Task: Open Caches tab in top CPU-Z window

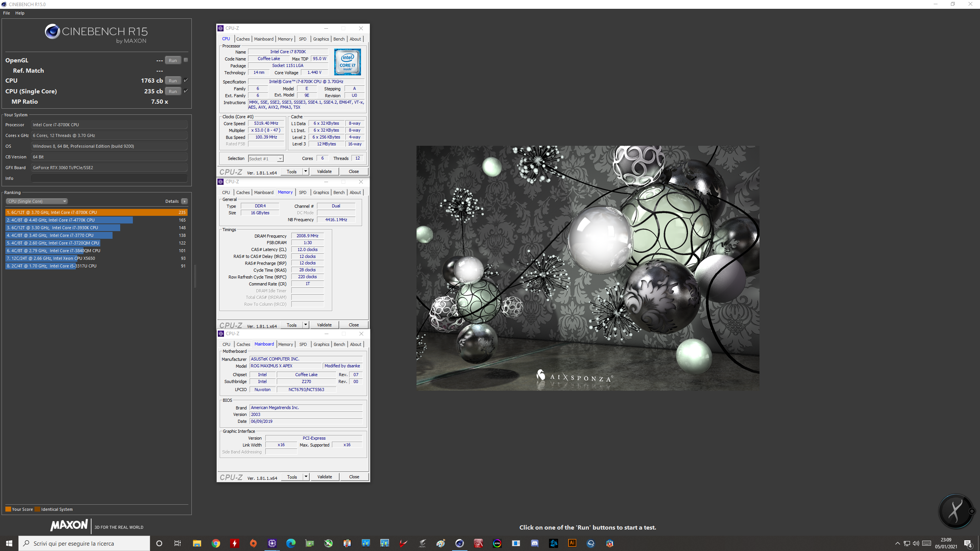Action: point(243,39)
